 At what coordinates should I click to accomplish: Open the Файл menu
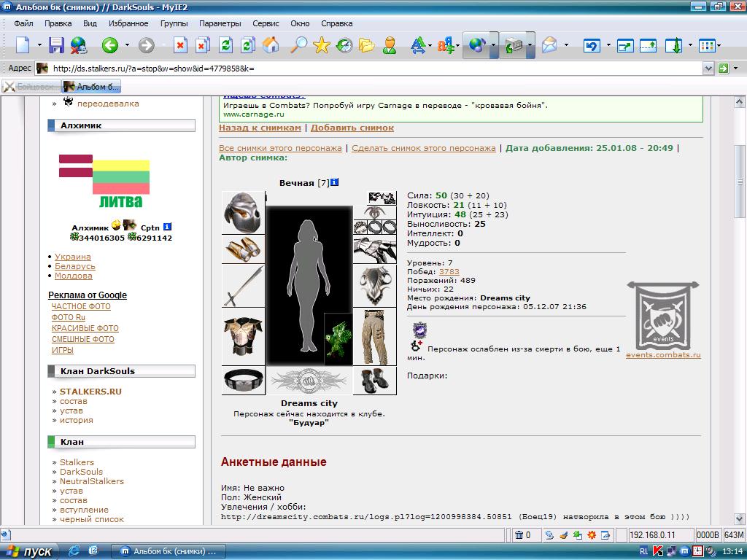point(23,23)
